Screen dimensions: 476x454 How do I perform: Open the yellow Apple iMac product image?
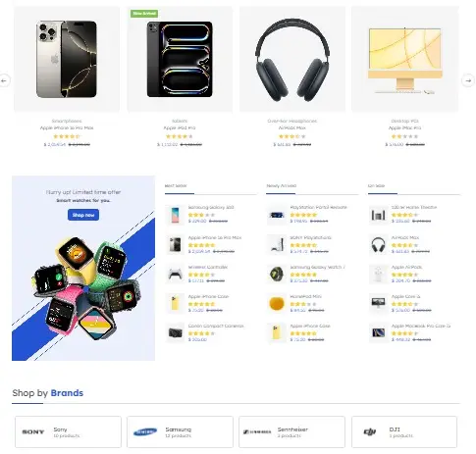click(x=405, y=59)
